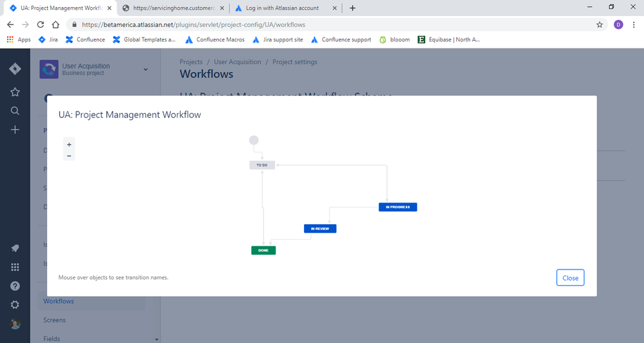Screen dimensions: 644x343
Task: Open Screens in project settings sidebar
Action: click(54, 320)
